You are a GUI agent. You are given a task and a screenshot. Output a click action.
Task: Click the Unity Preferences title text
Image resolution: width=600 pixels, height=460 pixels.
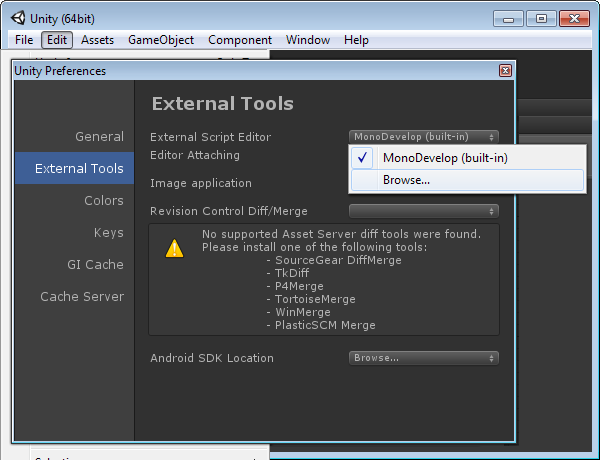click(60, 71)
